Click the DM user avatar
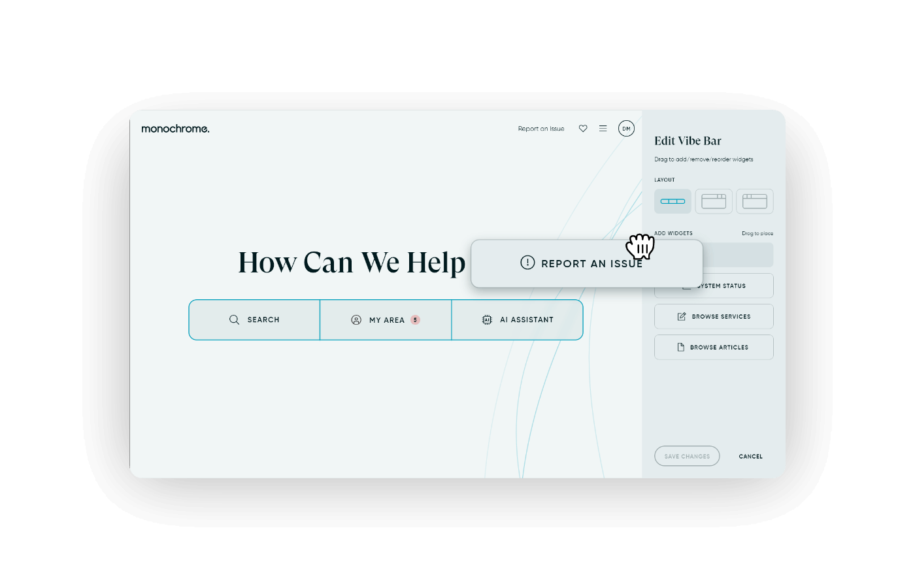Image resolution: width=915 pixels, height=588 pixels. coord(626,129)
